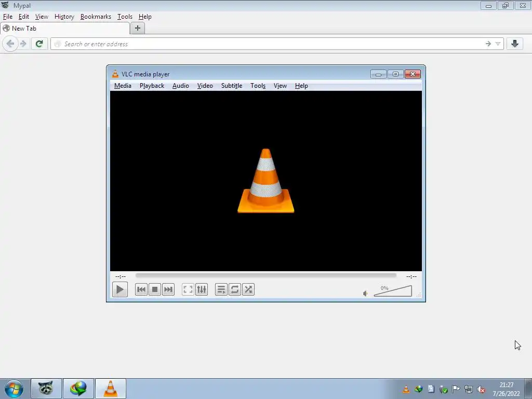
Task: Click the VLC video display area
Action: 265,181
